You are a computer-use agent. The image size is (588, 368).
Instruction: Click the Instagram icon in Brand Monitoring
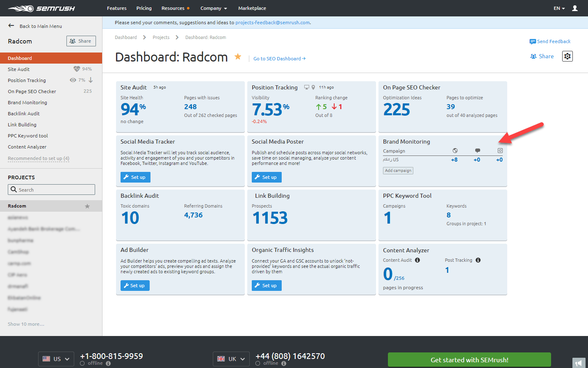coord(500,151)
